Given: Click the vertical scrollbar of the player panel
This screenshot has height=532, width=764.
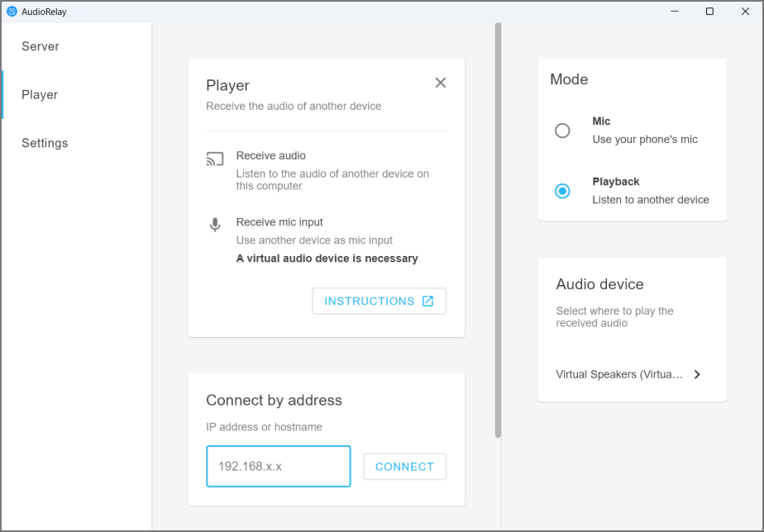Looking at the screenshot, I should (x=498, y=230).
